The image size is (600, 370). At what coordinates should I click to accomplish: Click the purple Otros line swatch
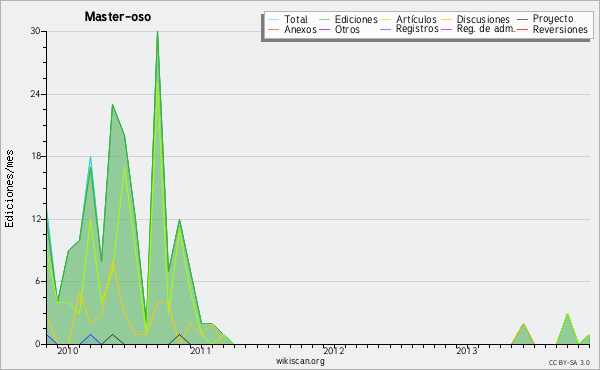[324, 29]
